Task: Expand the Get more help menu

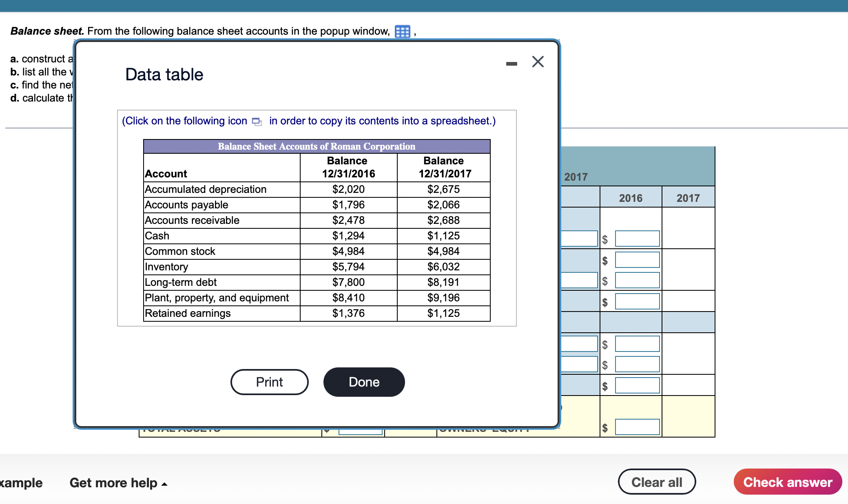Action: pos(118,483)
